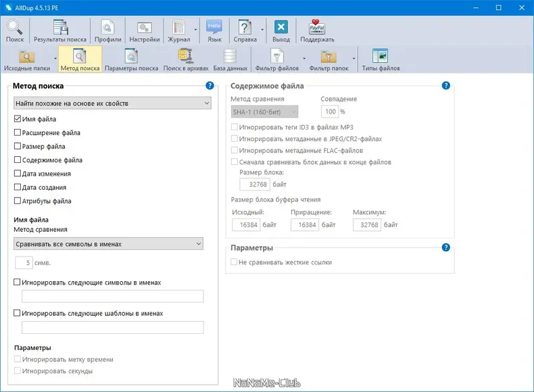Open the Профили toolbar icon
Viewport: 534px width, 392px height.
[107, 27]
